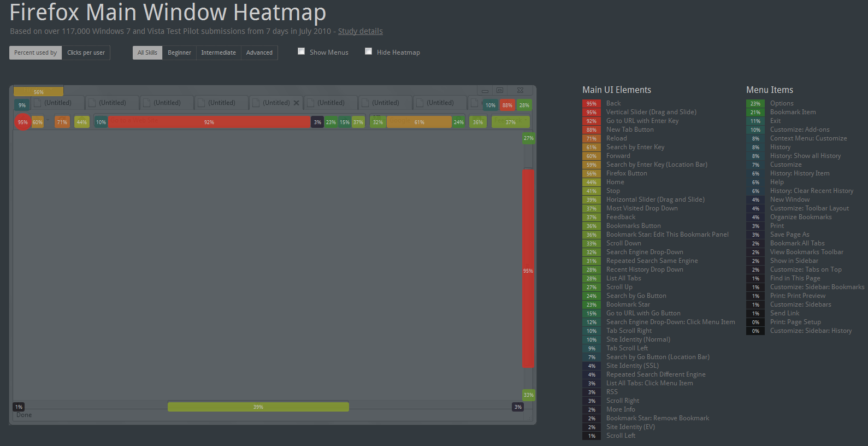Click the 36% Bookmarks button in heatmap

pyautogui.click(x=478, y=122)
